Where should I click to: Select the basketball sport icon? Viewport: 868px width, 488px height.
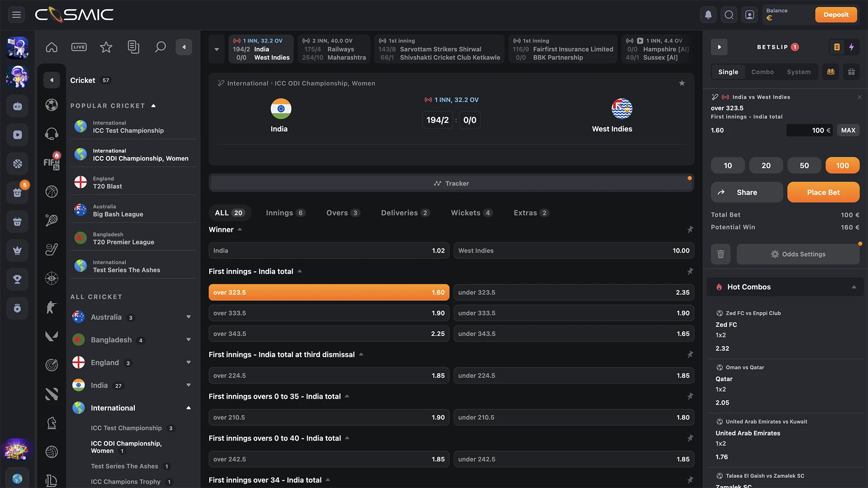click(x=52, y=192)
